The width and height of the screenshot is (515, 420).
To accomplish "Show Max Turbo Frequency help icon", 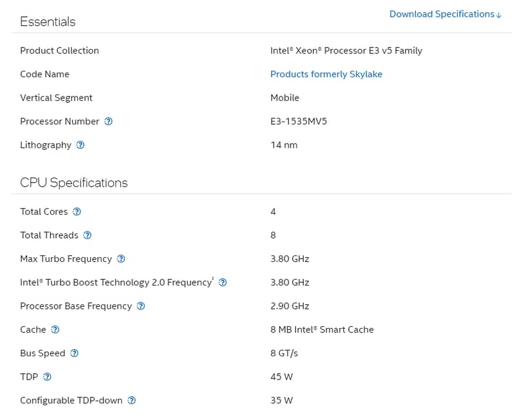I will pos(121,259).
